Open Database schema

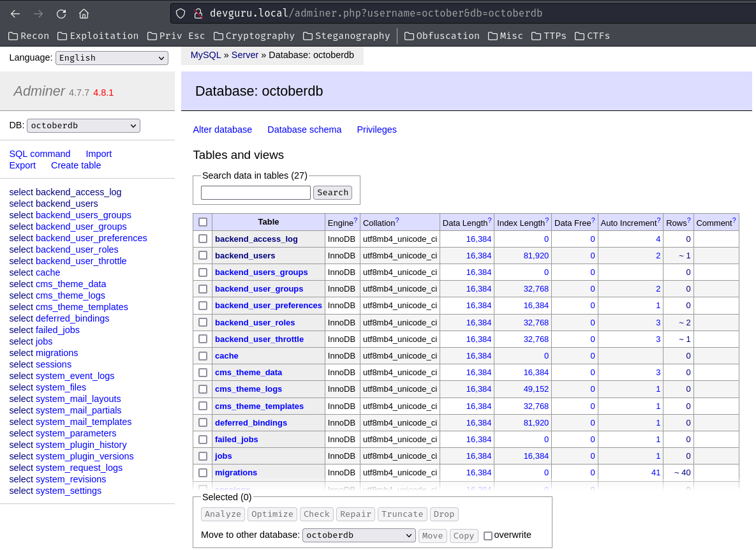304,130
